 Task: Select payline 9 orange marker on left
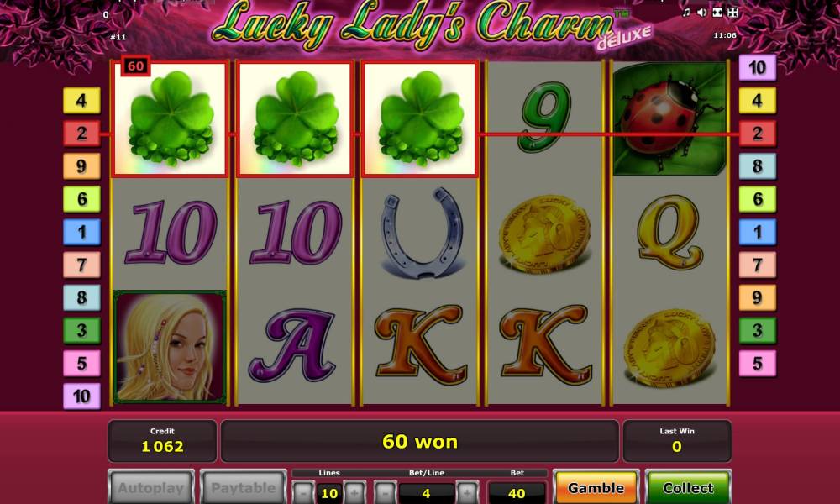tap(82, 166)
